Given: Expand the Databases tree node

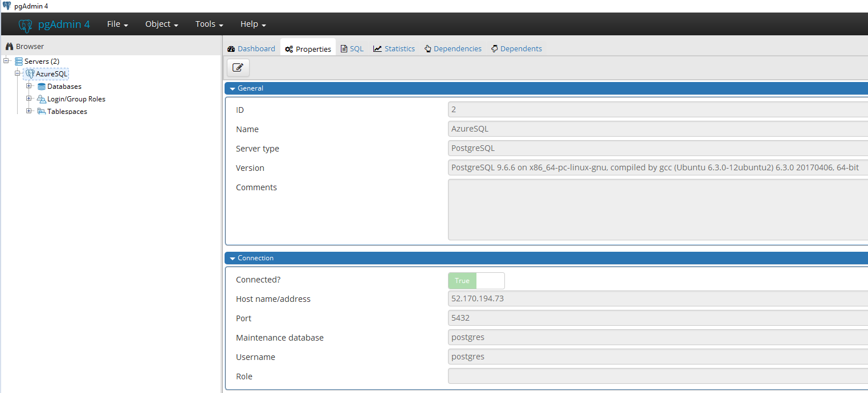Looking at the screenshot, I should (29, 86).
